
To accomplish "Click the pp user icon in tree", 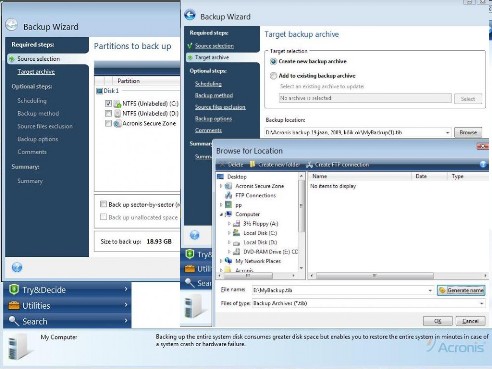I will point(229,205).
